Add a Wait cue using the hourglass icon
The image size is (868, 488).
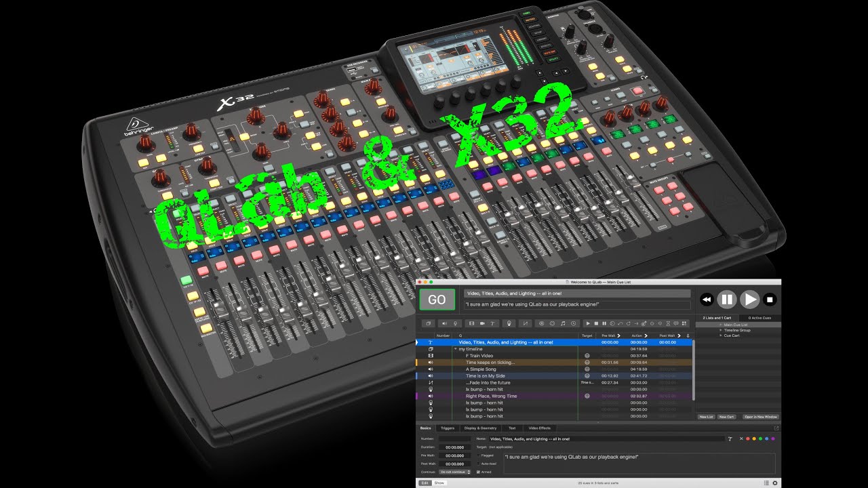coord(668,323)
